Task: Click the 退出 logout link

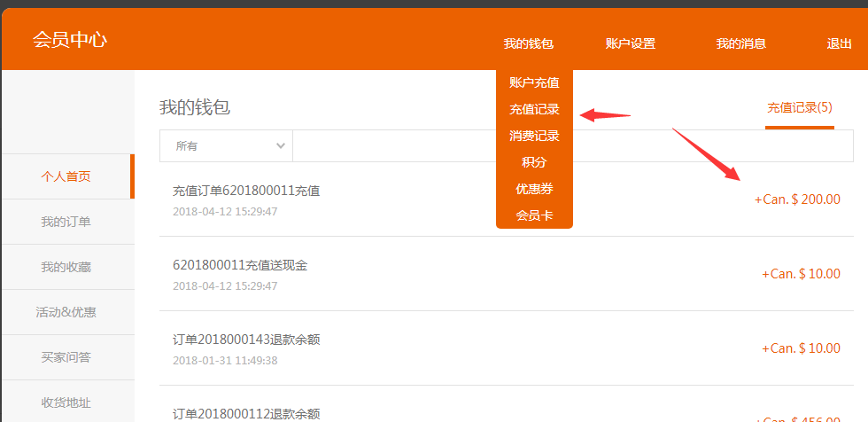Action: (x=838, y=43)
